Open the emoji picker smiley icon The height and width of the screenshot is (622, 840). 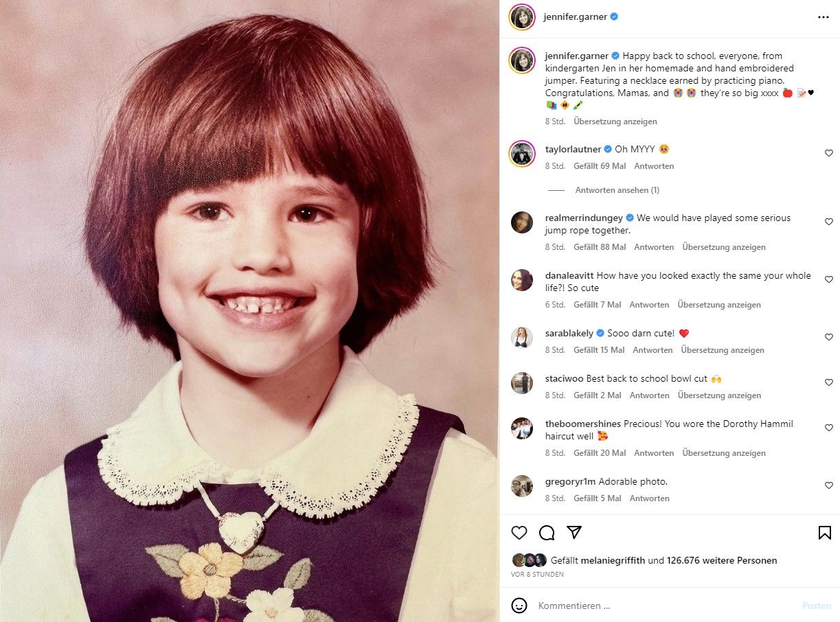[x=519, y=606]
